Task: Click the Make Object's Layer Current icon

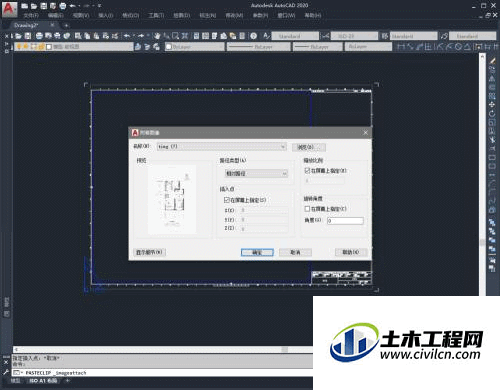Action: click(138, 47)
